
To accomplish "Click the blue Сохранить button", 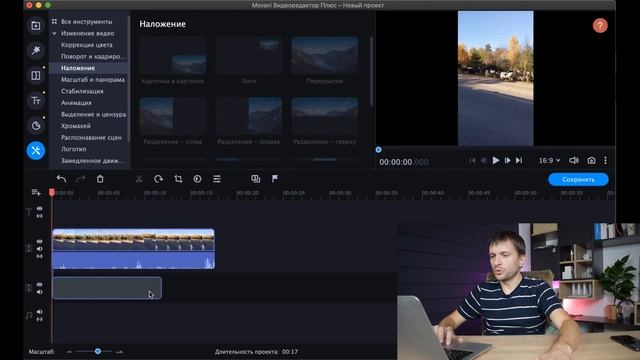I will click(x=578, y=180).
